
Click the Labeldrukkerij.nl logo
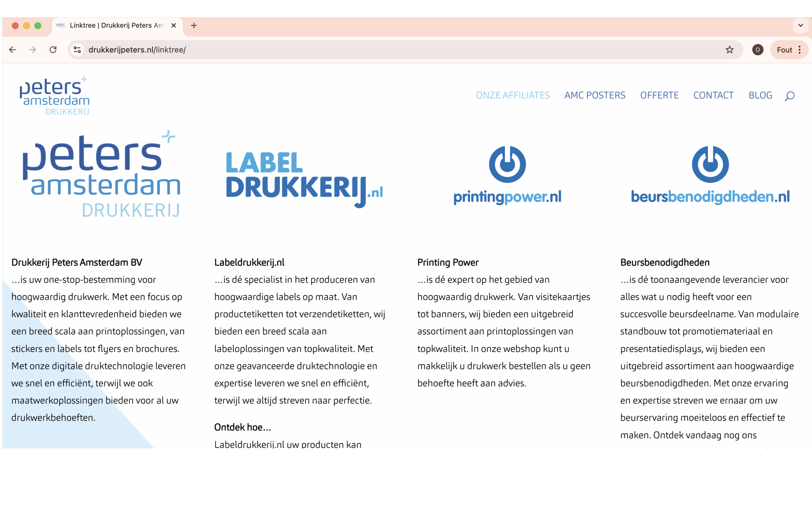[x=304, y=180]
